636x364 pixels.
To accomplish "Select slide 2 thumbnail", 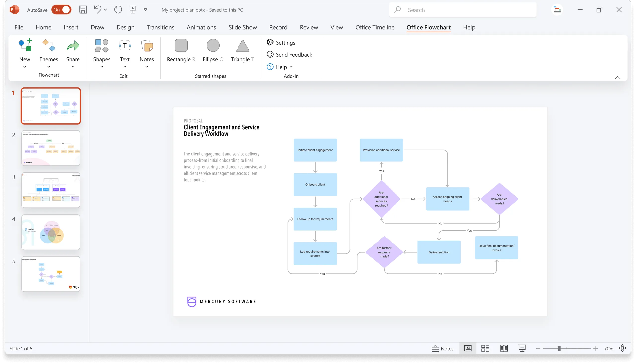I will (x=51, y=148).
